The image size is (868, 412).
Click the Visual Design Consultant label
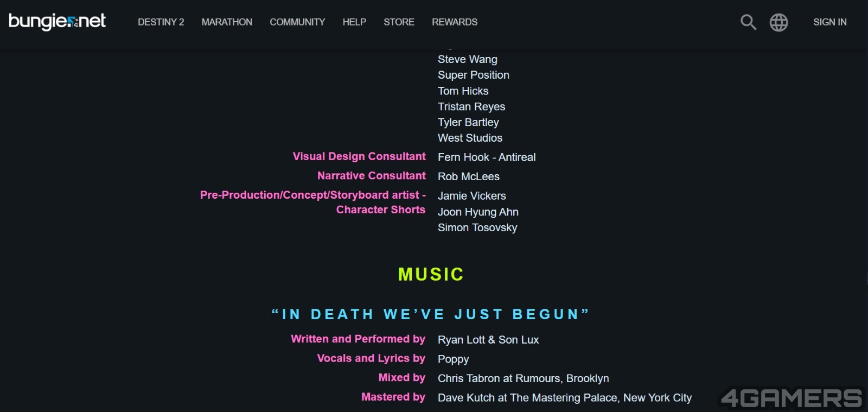point(359,156)
